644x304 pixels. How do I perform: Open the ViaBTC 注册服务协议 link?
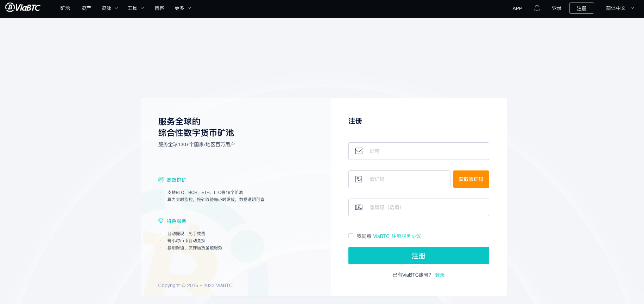tap(397, 236)
